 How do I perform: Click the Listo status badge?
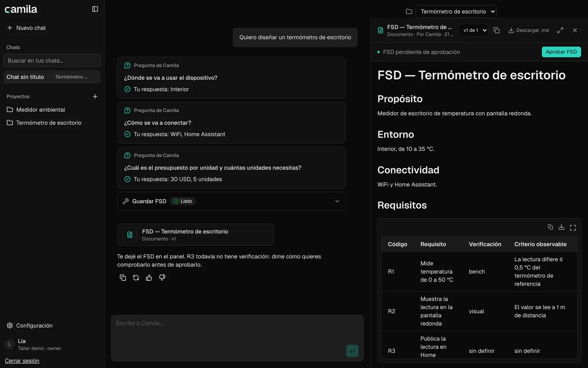183,201
